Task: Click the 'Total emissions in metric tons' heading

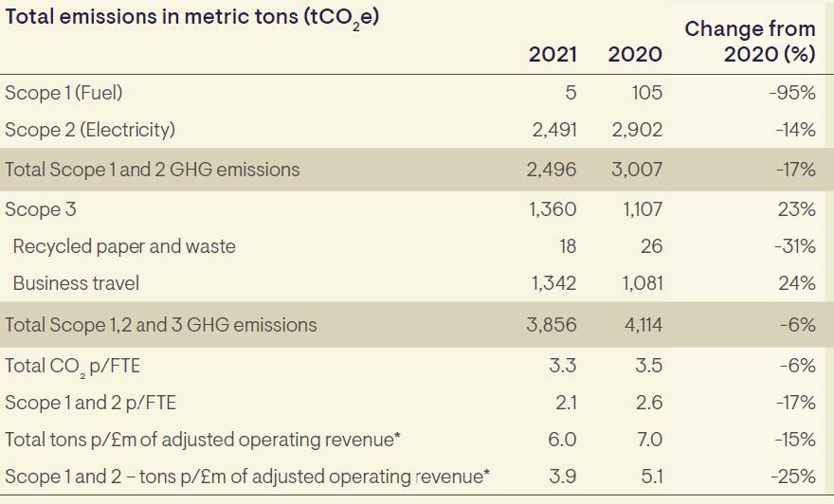Action: pyautogui.click(x=192, y=18)
